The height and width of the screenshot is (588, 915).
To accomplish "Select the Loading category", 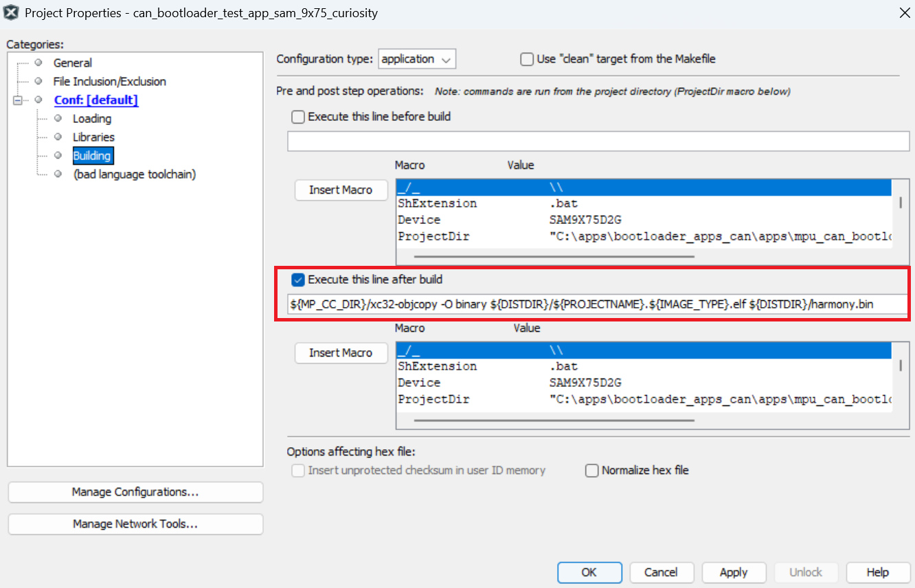I will coord(91,118).
